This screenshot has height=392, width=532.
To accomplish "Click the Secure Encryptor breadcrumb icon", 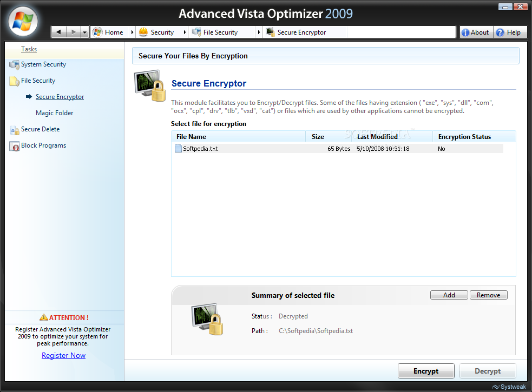I will [271, 32].
